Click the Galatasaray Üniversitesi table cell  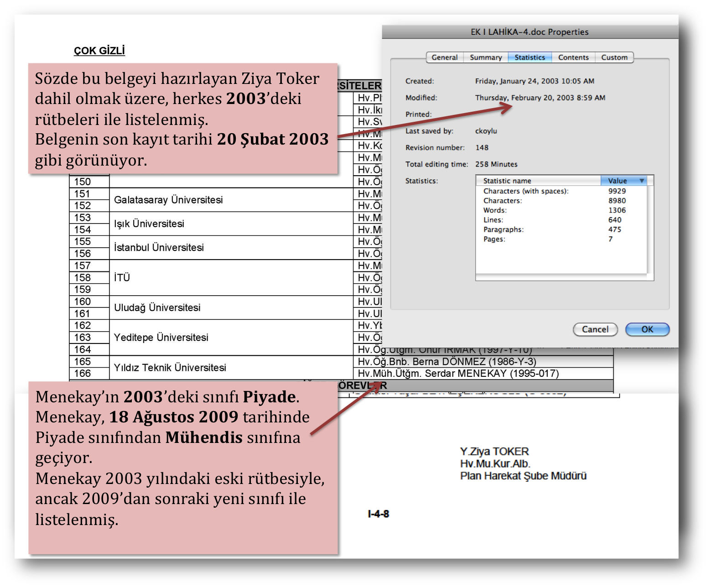[x=168, y=200]
